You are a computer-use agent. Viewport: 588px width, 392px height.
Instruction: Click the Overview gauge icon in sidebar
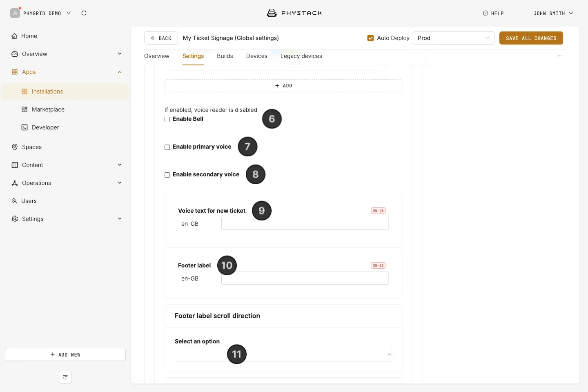[15, 54]
